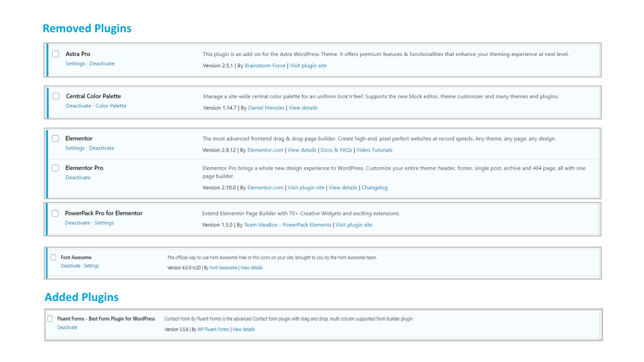The height and width of the screenshot is (362, 644).
Task: Click the Astra Pro plugin name
Action: (x=78, y=54)
